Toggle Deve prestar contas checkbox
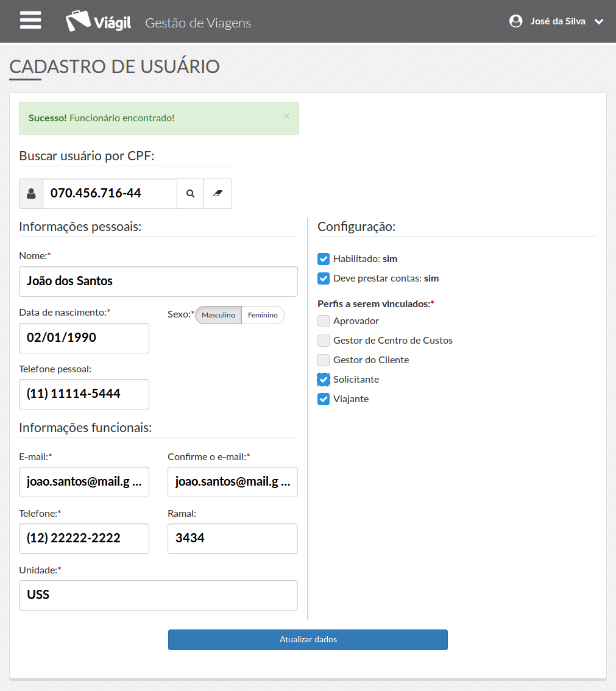This screenshot has height=691, width=616. click(324, 278)
